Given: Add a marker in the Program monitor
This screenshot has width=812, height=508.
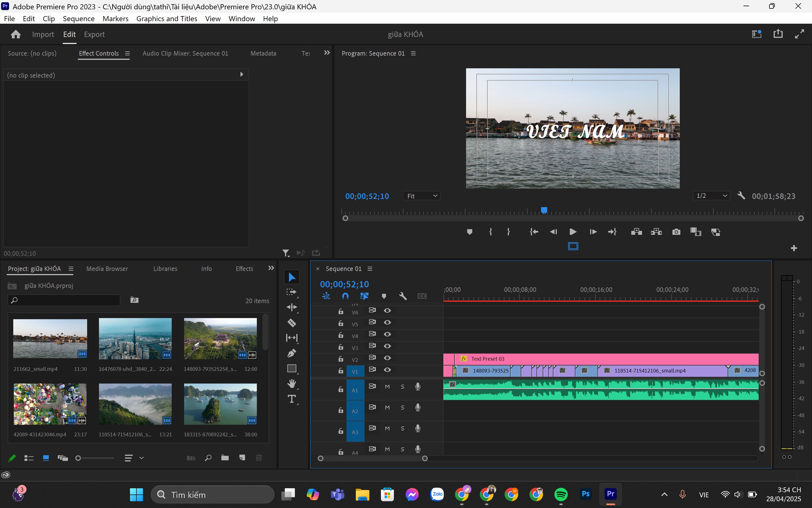Looking at the screenshot, I should 469,232.
